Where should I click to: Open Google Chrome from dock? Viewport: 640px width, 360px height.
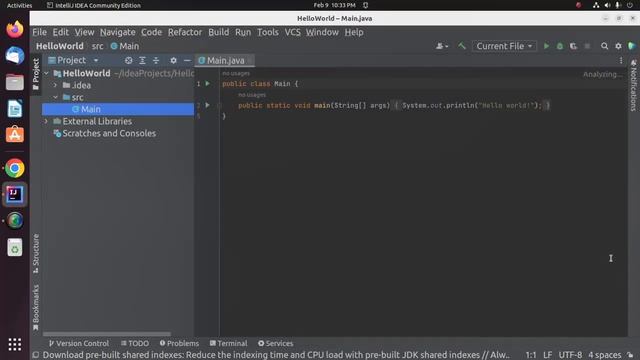pyautogui.click(x=15, y=168)
